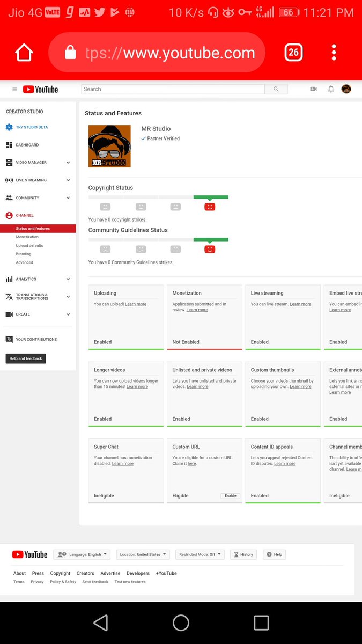Click Learn more on Custom thumbnails card
This screenshot has height=644, width=362.
(300, 387)
